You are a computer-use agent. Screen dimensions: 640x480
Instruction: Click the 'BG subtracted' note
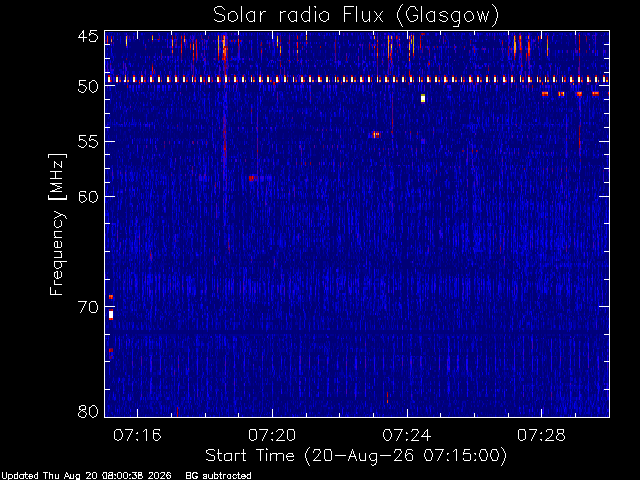point(218,476)
